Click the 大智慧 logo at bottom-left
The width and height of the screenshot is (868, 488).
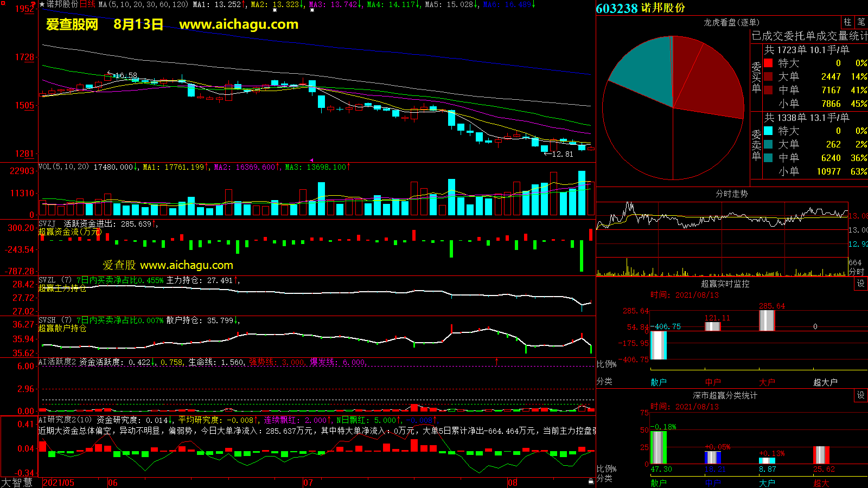point(17,483)
